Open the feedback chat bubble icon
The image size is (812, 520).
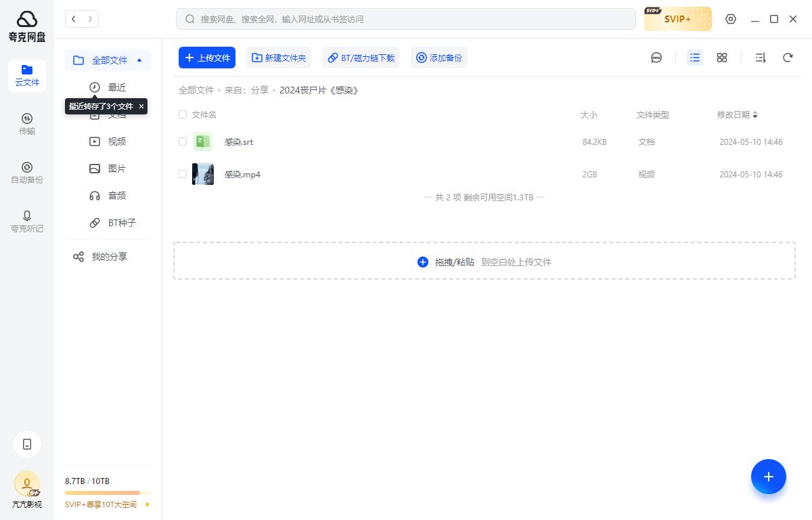(656, 58)
